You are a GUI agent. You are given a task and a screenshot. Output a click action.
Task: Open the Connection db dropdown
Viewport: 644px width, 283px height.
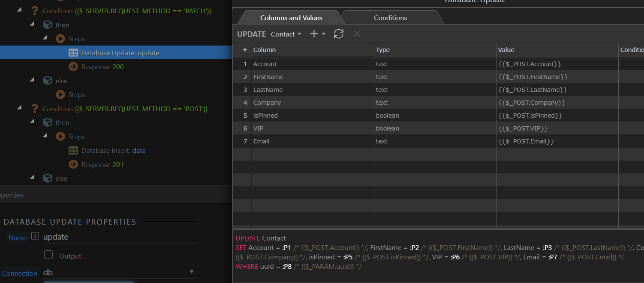pyautogui.click(x=191, y=272)
